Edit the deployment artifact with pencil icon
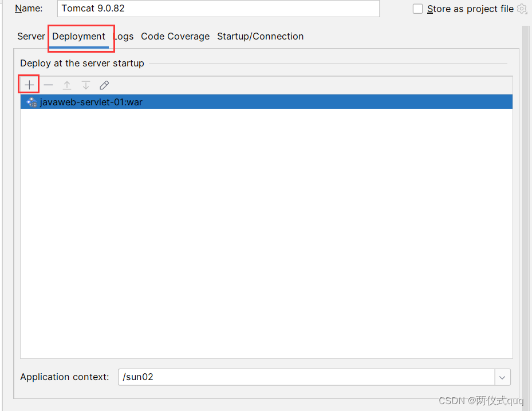This screenshot has height=411, width=532. pyautogui.click(x=104, y=85)
